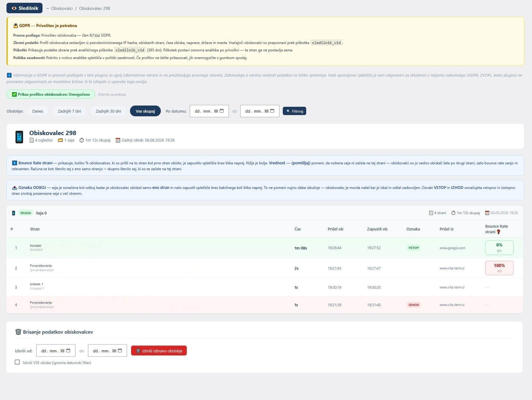This screenshot has width=532, height=400.
Task: Select 'Zadnjih 7 dni' period
Action: [x=69, y=111]
